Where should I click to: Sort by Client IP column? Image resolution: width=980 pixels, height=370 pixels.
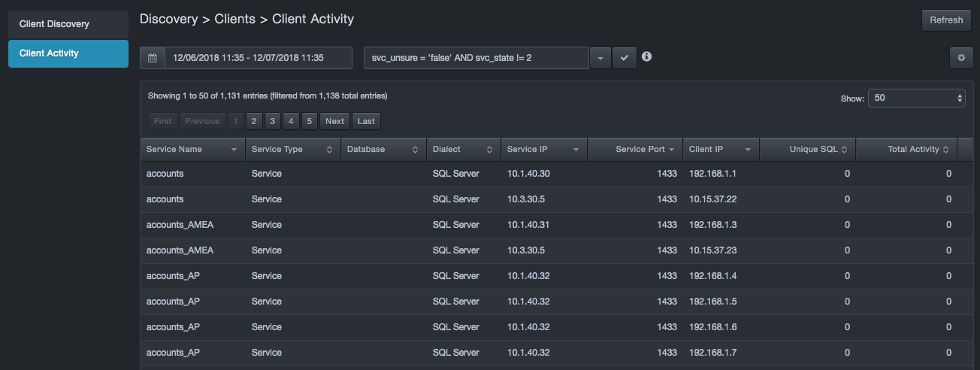pyautogui.click(x=721, y=149)
